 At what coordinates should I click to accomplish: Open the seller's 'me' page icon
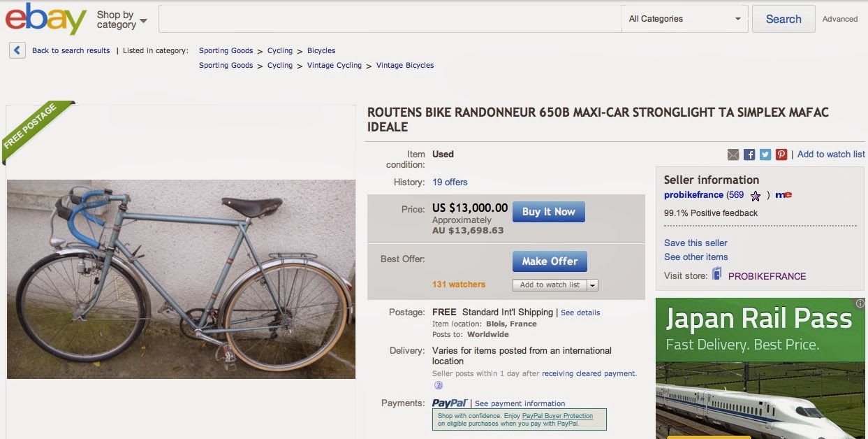[x=784, y=195]
